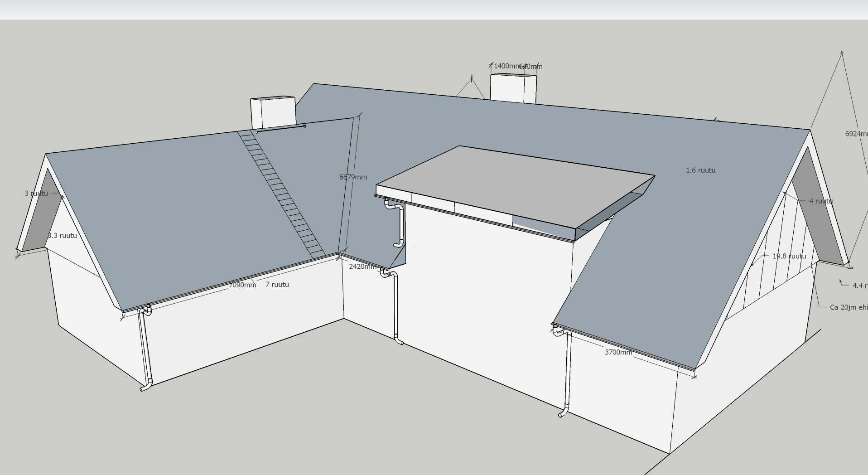Select the '19.8 ruutu' gable annotation
This screenshot has height=475, width=868.
click(x=789, y=256)
